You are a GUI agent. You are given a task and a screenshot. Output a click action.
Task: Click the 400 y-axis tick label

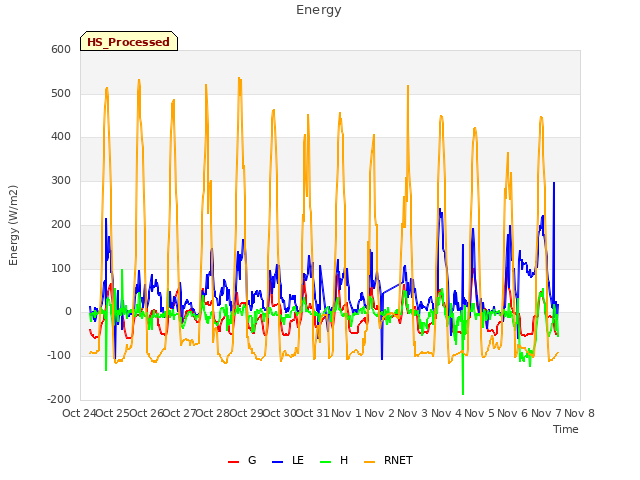pyautogui.click(x=61, y=137)
